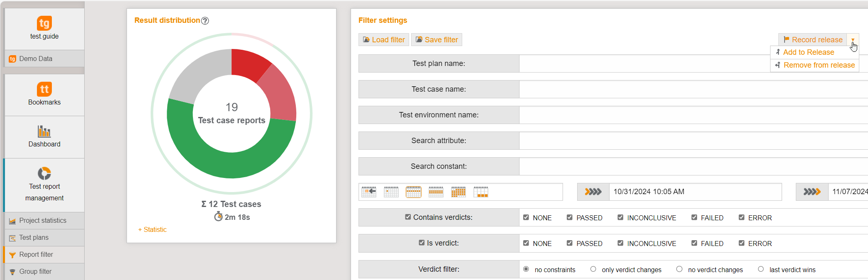Uncheck PASSED in Is verdict row
This screenshot has width=868, height=280.
[570, 243]
